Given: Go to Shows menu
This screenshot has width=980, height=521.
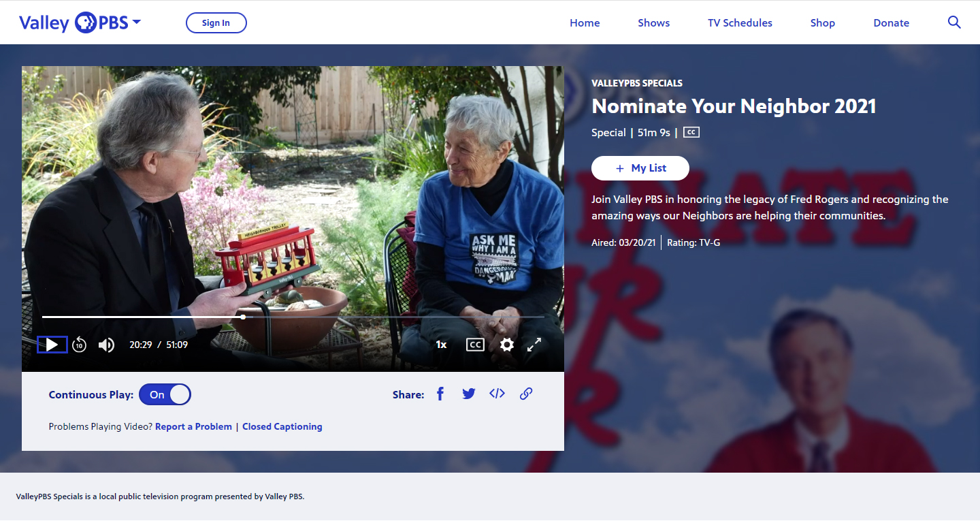Looking at the screenshot, I should click(653, 22).
